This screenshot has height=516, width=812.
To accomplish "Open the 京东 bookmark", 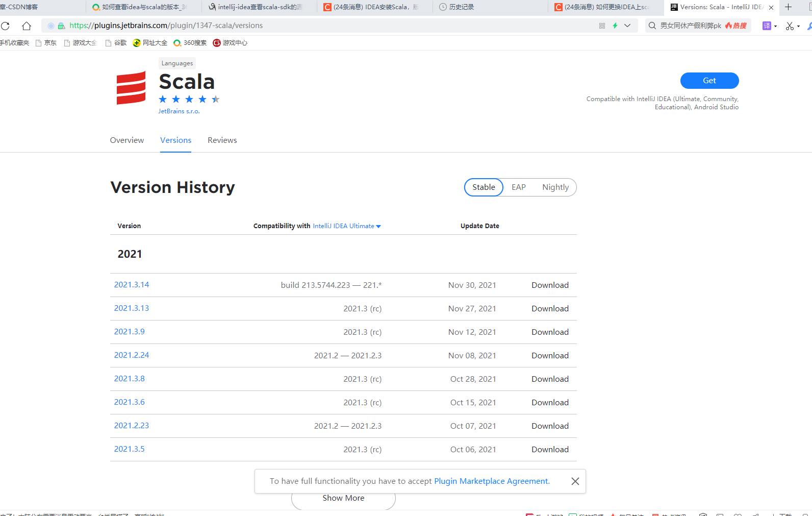I will pyautogui.click(x=46, y=43).
